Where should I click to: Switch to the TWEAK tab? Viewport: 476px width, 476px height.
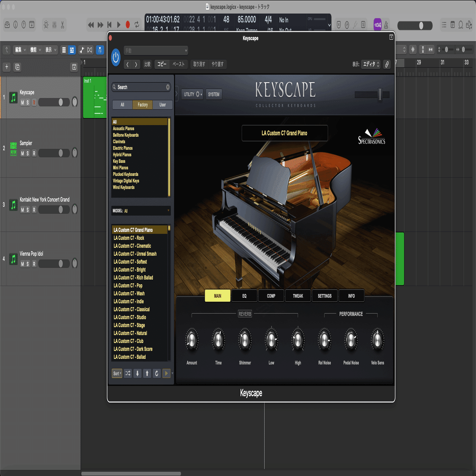tap(298, 296)
